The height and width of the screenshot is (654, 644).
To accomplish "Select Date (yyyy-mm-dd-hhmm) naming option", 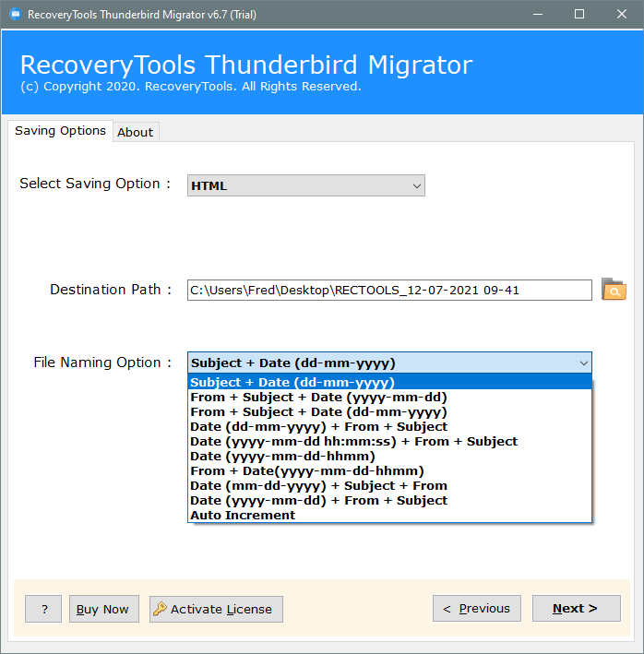I will [389, 456].
